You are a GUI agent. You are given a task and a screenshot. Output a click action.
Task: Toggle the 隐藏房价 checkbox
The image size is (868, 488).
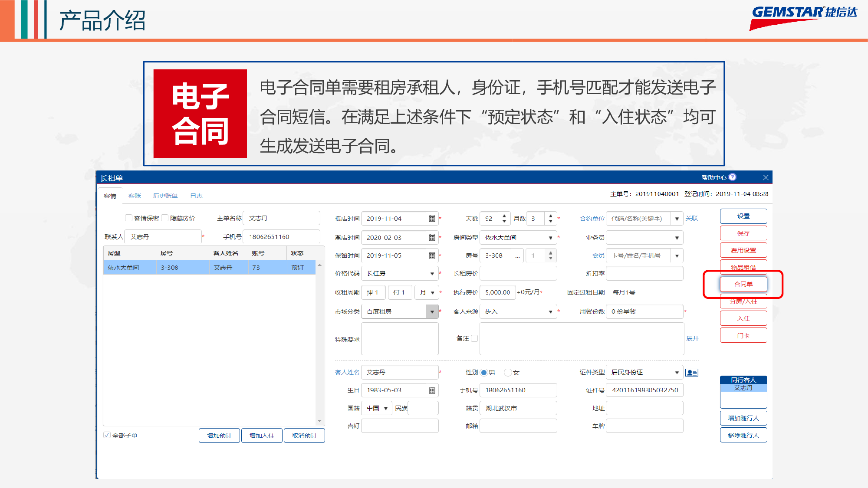(x=165, y=218)
